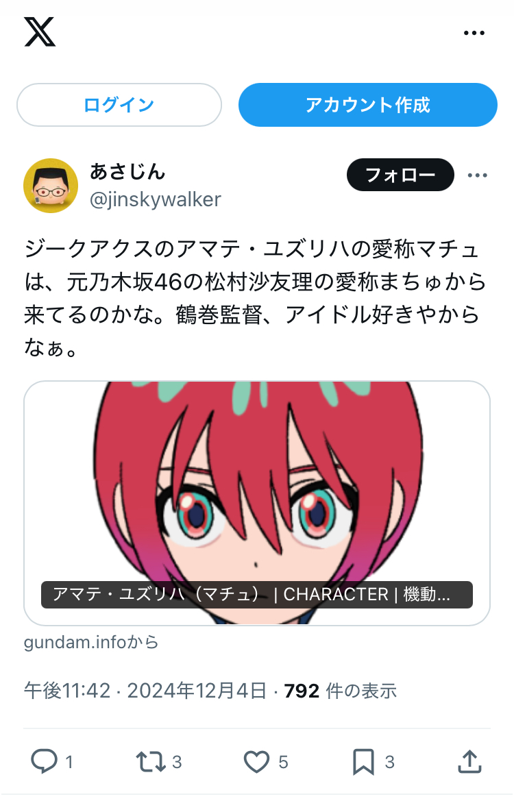
Task: Bookmark the tweet with the bookmark icon
Action: coord(363,762)
